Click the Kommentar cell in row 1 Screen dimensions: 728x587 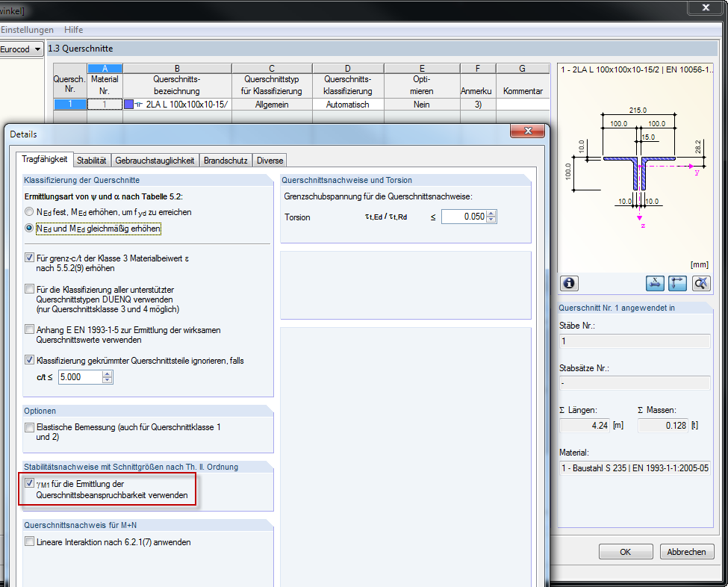(x=523, y=105)
